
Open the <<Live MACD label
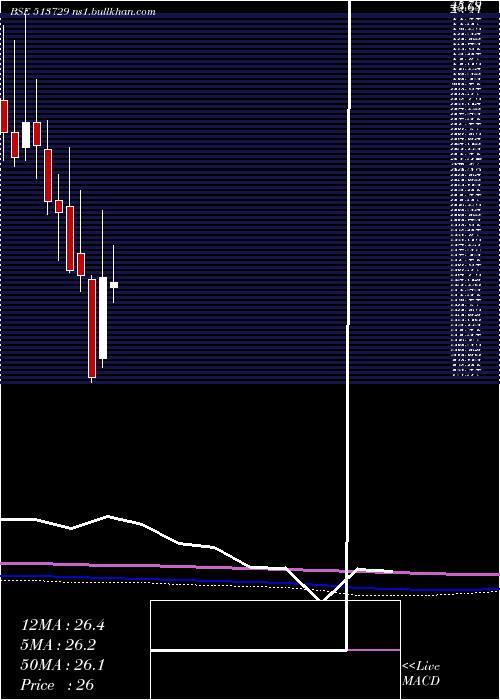(421, 674)
